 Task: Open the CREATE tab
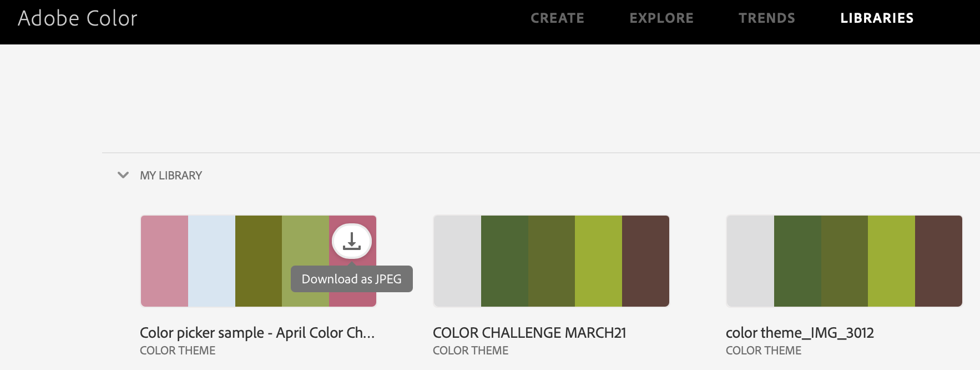pos(557,18)
